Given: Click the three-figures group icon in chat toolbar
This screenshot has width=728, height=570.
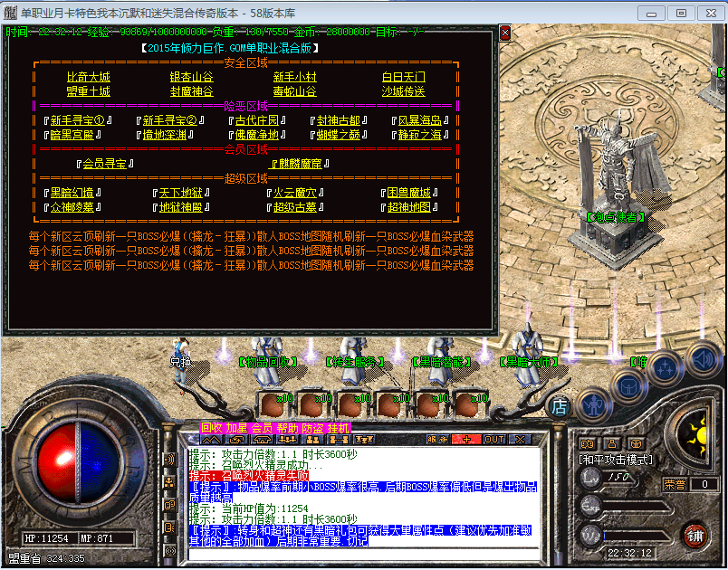Looking at the screenshot, I should (287, 439).
